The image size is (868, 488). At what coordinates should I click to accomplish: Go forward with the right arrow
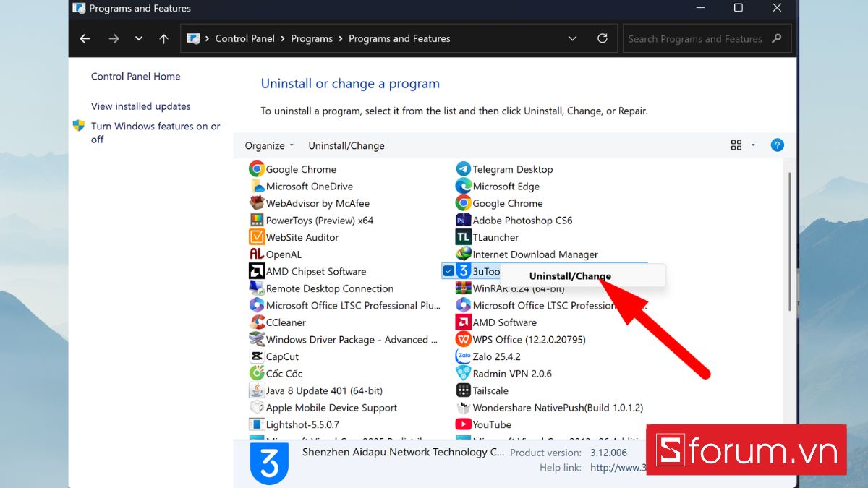[x=113, y=38]
